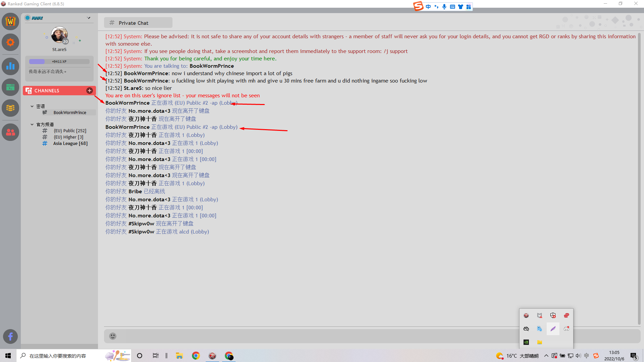Image resolution: width=644 pixels, height=362 pixels.
Task: Open the green console sidebar icon
Action: [10, 87]
